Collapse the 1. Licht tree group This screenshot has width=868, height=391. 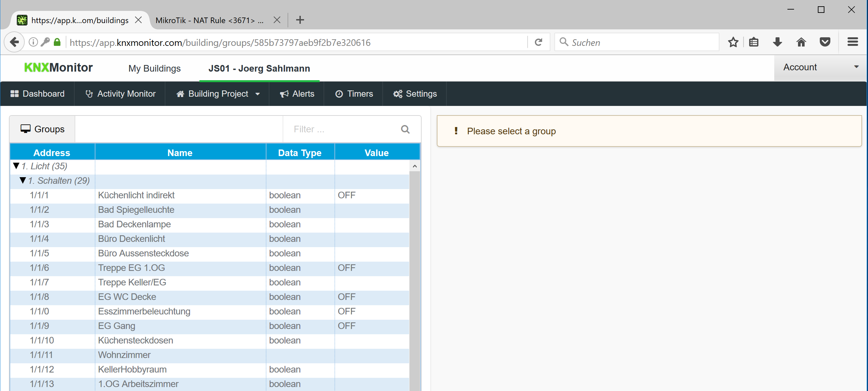click(16, 166)
